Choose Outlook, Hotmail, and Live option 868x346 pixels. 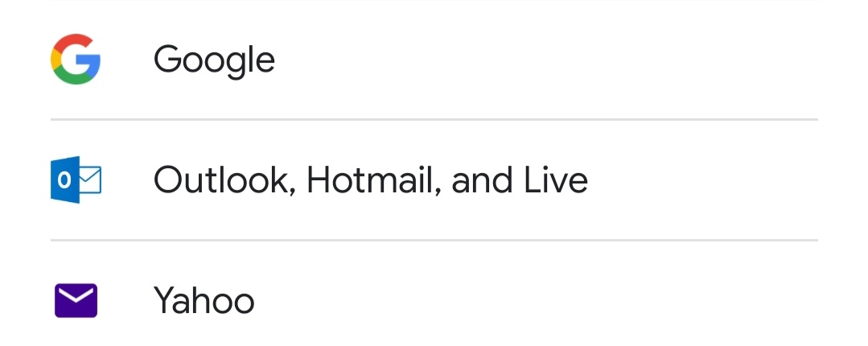tap(434, 180)
